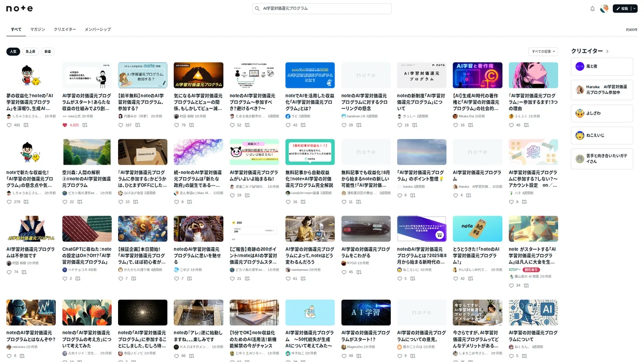Select the 人気 sort pill

tap(13, 51)
